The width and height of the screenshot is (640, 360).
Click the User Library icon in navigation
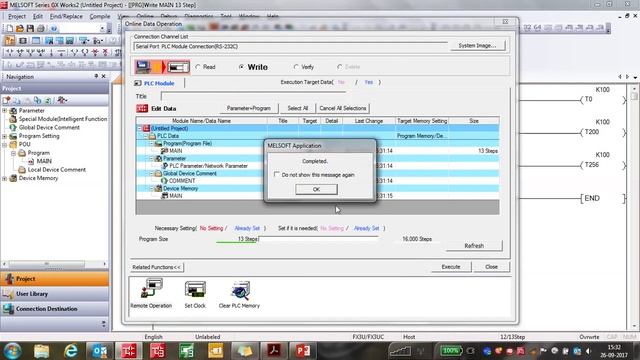[8, 294]
